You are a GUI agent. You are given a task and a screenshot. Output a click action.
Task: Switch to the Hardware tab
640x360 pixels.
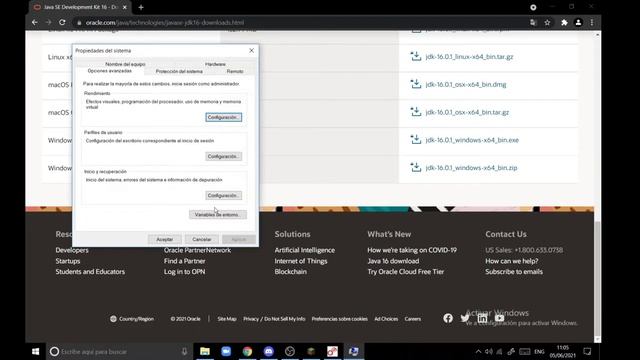click(215, 64)
